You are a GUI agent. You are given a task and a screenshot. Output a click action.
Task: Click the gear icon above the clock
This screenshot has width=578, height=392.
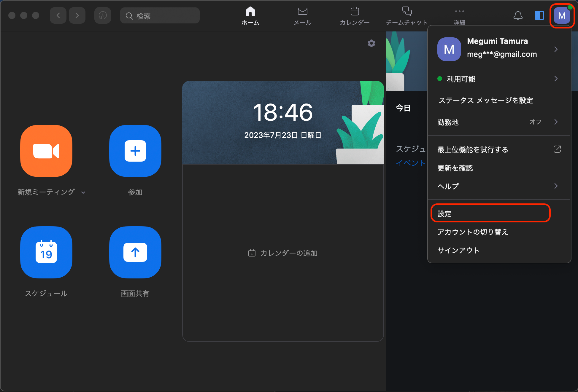371,43
